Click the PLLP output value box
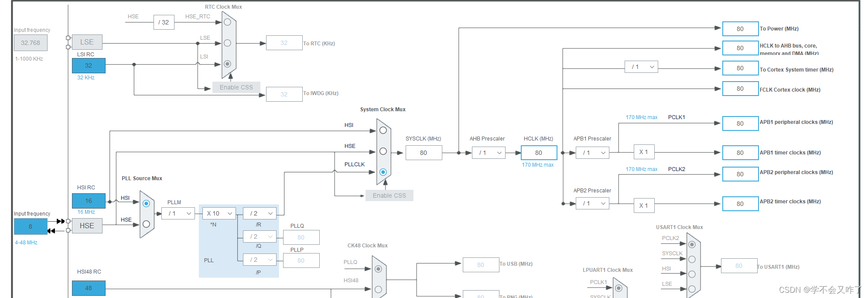868x298 pixels. pos(301,260)
